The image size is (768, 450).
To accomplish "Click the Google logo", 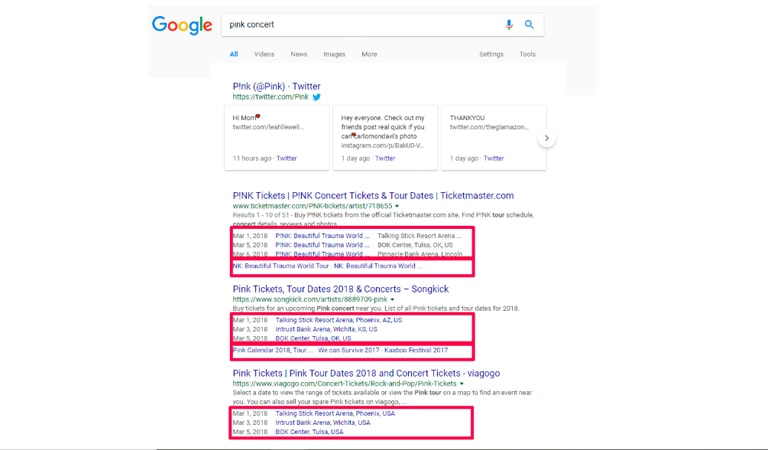I will [x=182, y=25].
